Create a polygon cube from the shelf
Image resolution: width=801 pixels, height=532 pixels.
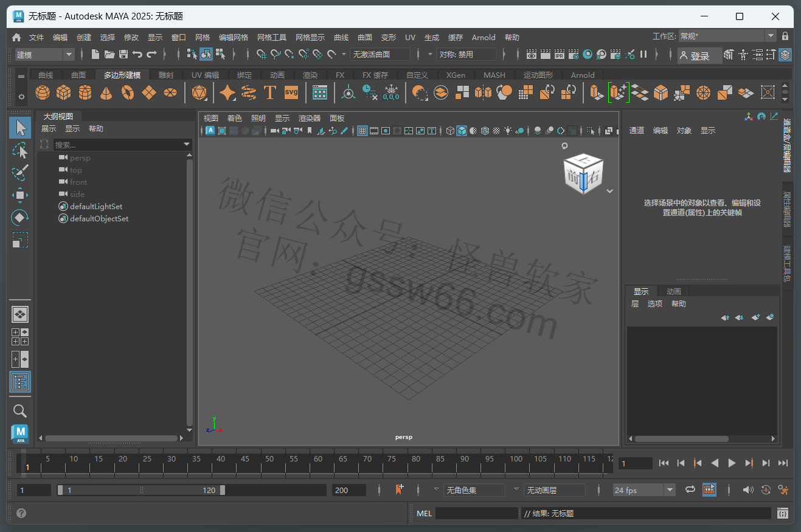(x=64, y=92)
